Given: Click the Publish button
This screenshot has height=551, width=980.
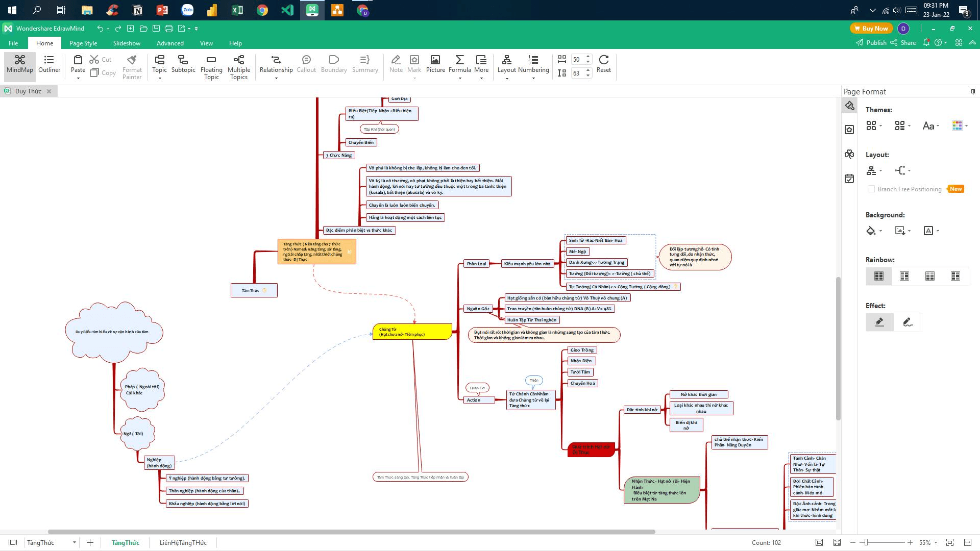Looking at the screenshot, I should coord(871,42).
